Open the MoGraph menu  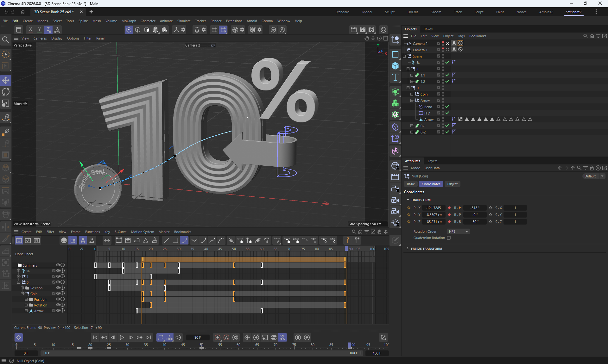[x=129, y=21]
